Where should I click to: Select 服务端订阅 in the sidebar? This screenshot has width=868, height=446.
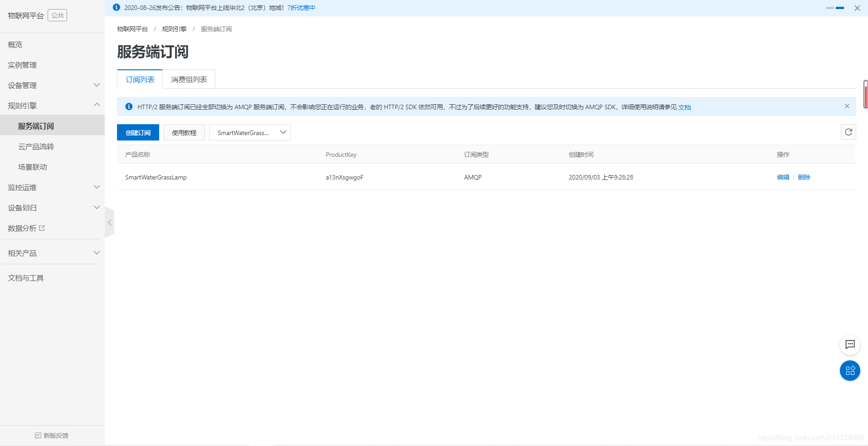coord(52,126)
